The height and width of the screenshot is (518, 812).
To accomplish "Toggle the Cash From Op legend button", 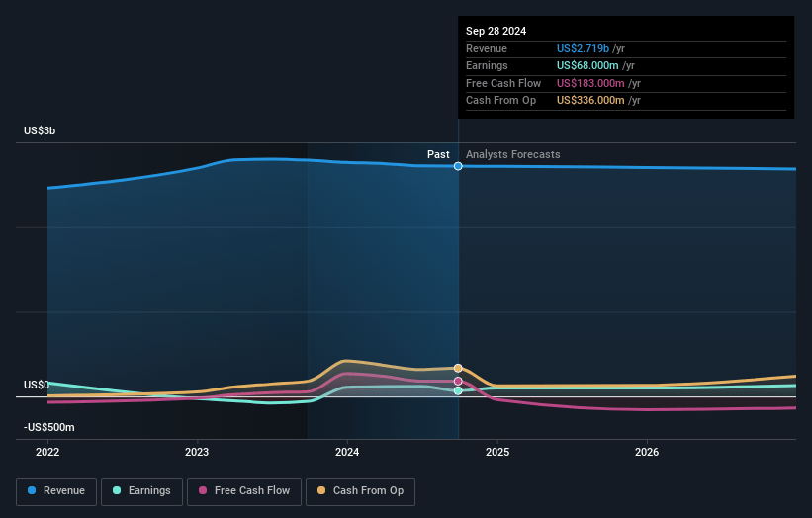I will (360, 491).
